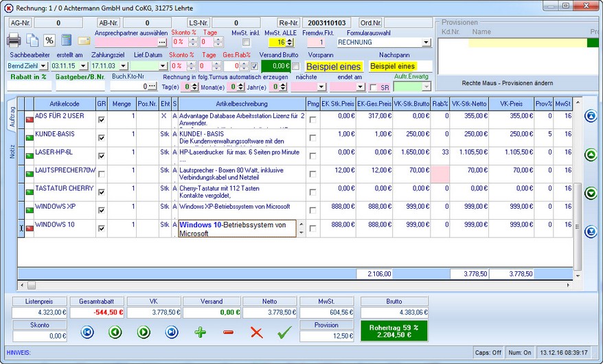Click the Gastgeber/B.Nr. input field
Image resolution: width=603 pixels, height=364 pixels.
pyautogui.click(x=80, y=86)
